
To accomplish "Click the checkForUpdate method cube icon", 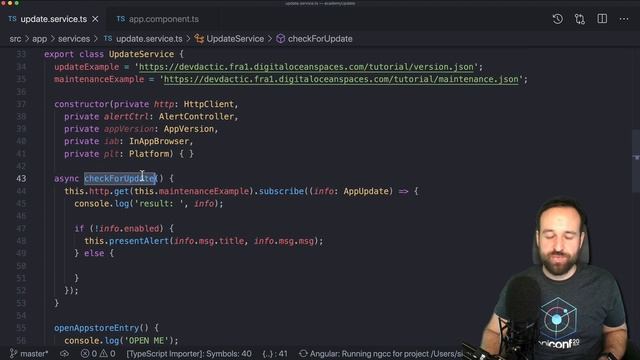I will (280, 39).
